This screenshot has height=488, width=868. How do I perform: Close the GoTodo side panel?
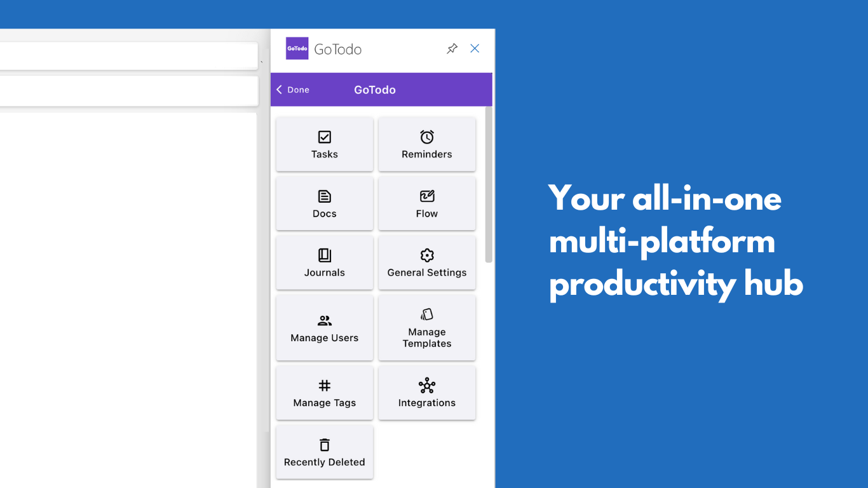(475, 48)
